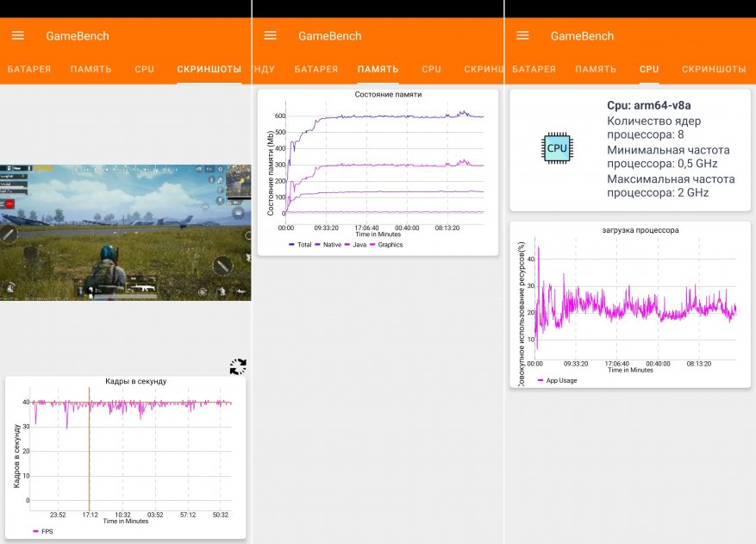The width and height of the screenshot is (756, 544).
Task: Open CPU tab in the middle panel
Action: [432, 69]
